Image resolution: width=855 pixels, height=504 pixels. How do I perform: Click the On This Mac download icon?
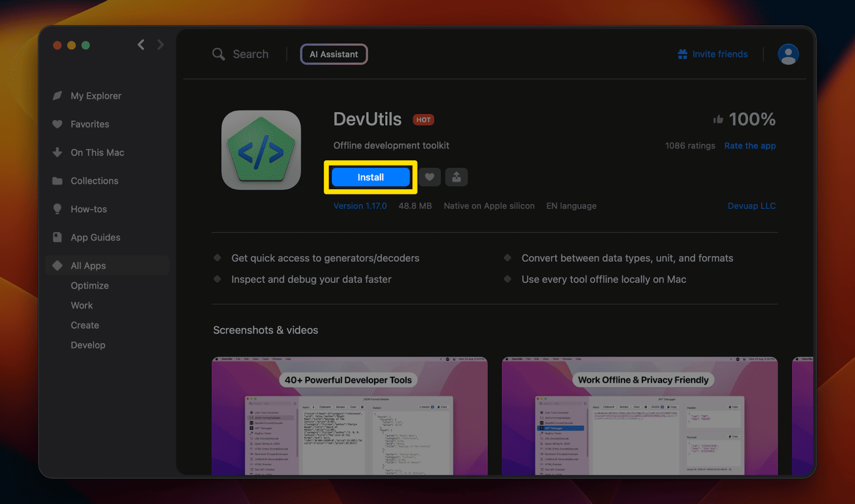tap(57, 152)
